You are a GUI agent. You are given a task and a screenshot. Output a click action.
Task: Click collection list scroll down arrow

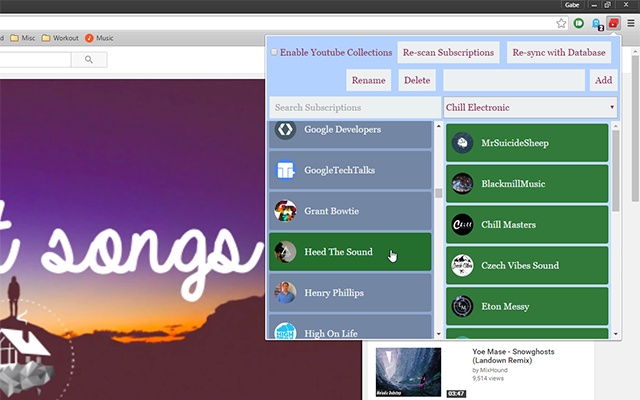click(616, 334)
